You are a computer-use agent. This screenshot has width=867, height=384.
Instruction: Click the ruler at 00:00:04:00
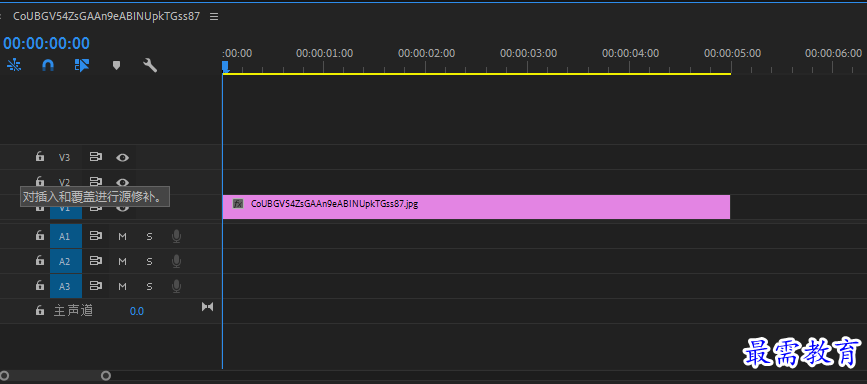(x=630, y=54)
